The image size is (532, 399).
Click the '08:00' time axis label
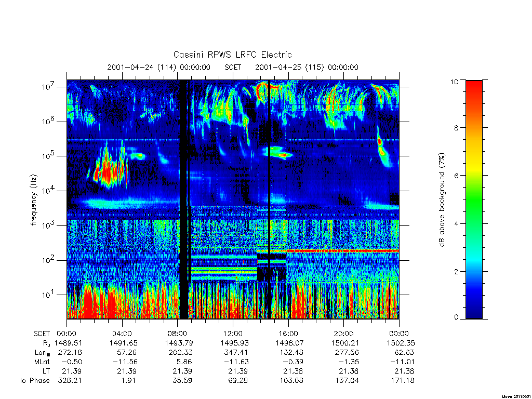point(178,334)
